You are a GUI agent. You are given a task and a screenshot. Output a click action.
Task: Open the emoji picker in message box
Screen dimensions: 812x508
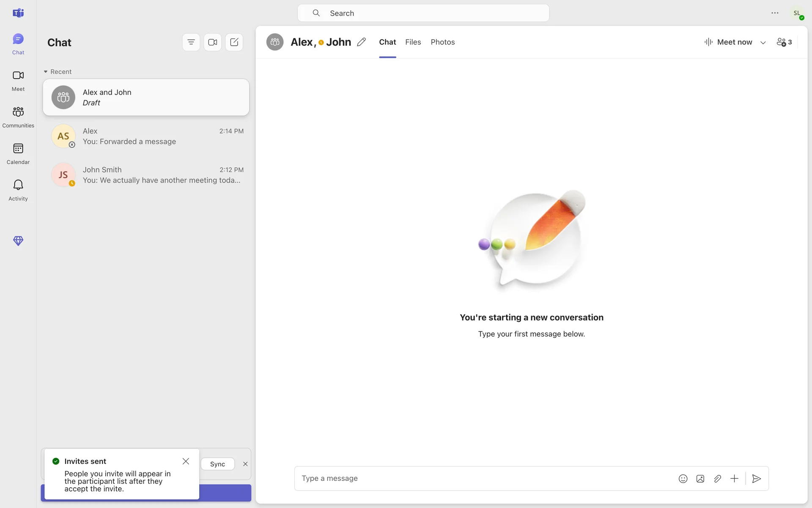pyautogui.click(x=683, y=478)
